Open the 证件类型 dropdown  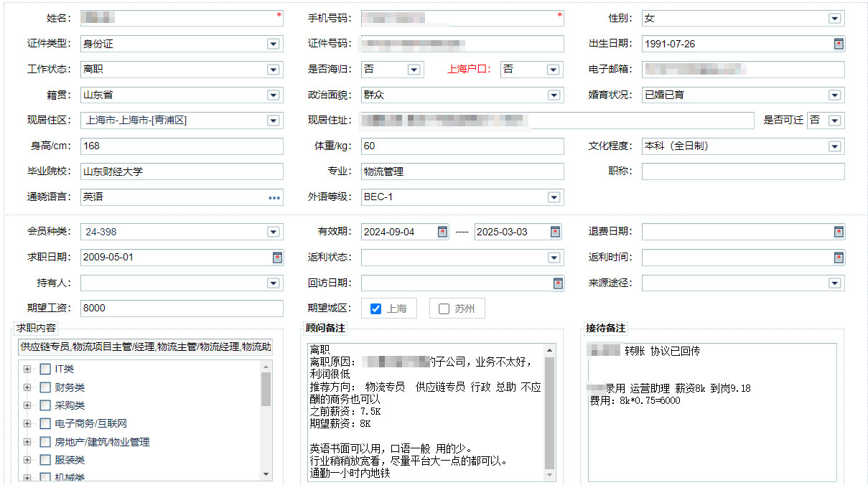coord(273,44)
